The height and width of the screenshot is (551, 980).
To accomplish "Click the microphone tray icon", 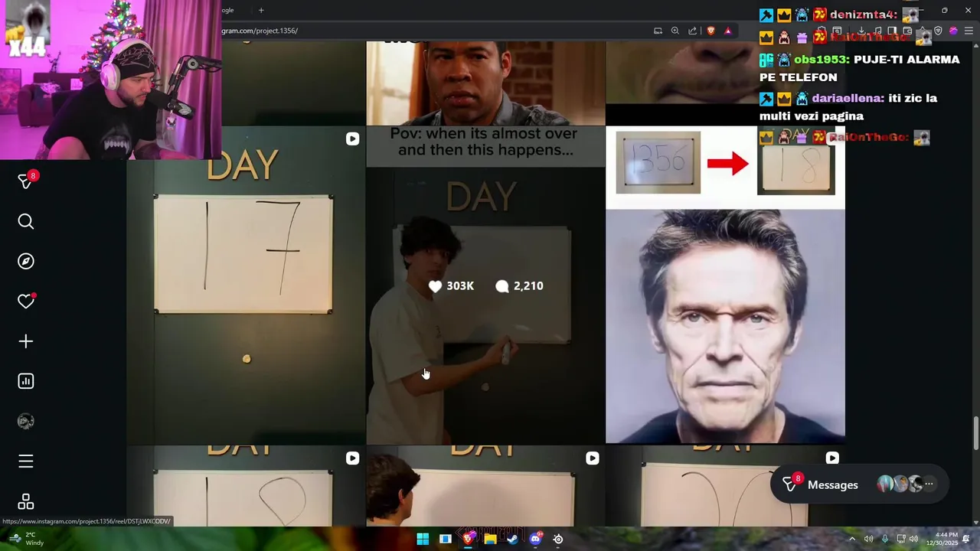I will tap(884, 539).
